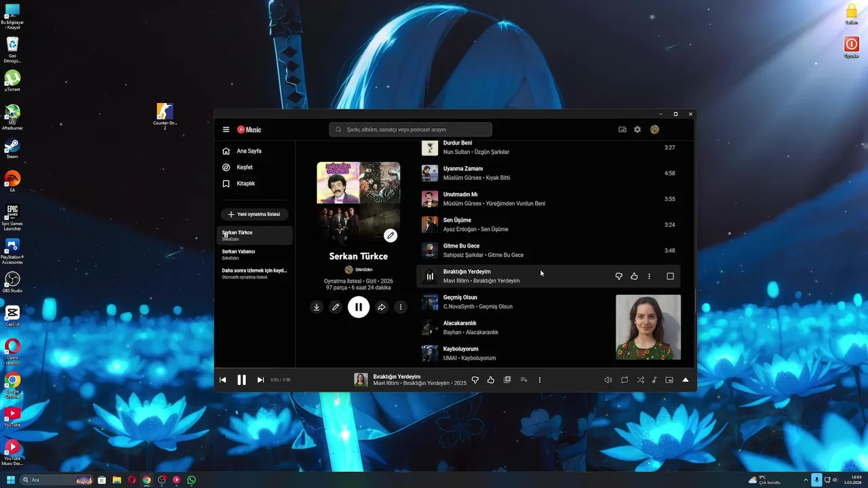Open Sen Üşüme song thumbnail

click(430, 224)
